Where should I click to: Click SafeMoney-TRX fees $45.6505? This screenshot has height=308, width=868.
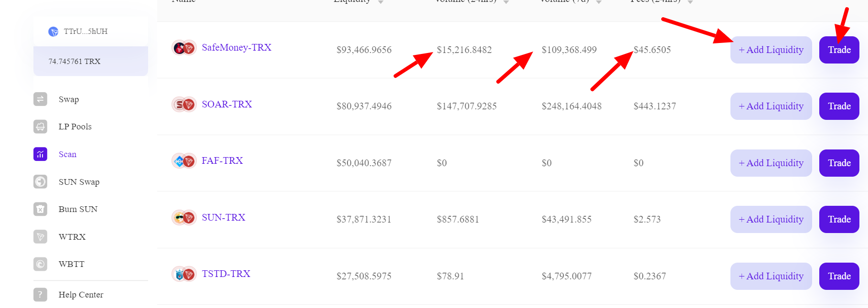[x=652, y=50]
